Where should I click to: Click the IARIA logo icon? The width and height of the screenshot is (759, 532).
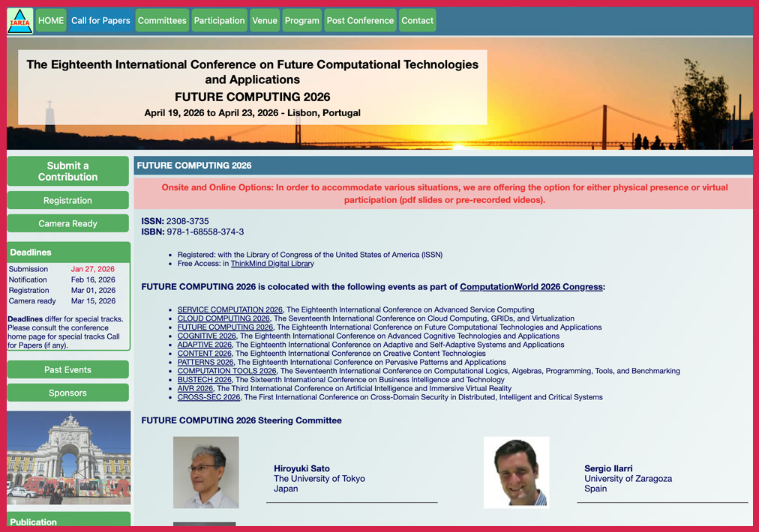19,21
